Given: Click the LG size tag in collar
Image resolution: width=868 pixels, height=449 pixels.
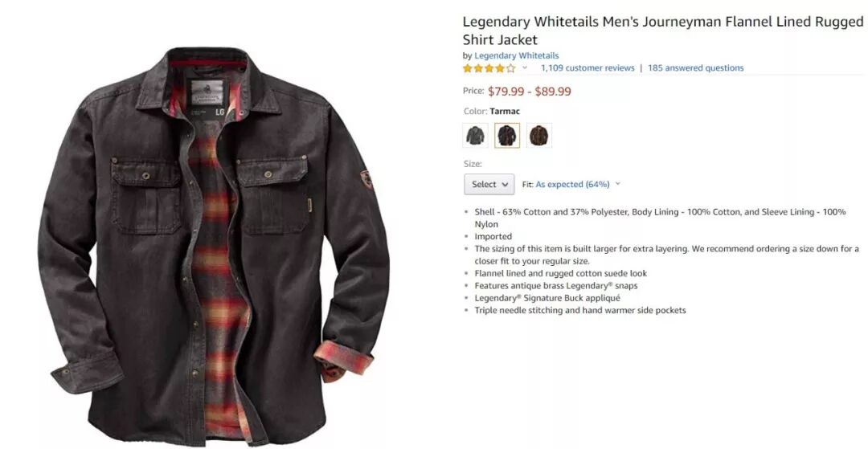Looking at the screenshot, I should point(219,112).
